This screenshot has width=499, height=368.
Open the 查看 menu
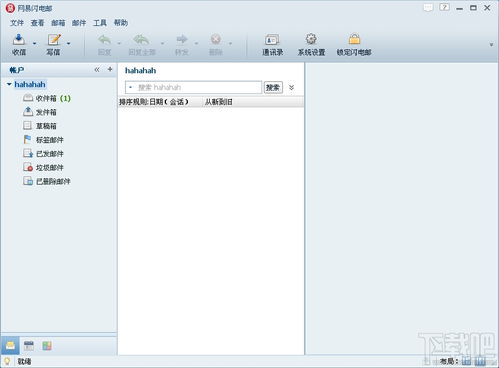37,23
